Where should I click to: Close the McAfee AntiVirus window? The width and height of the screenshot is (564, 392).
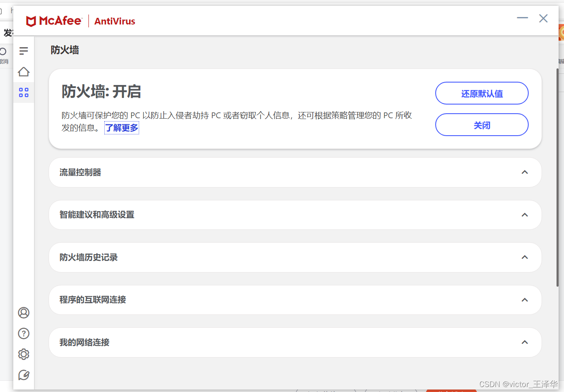point(543,18)
